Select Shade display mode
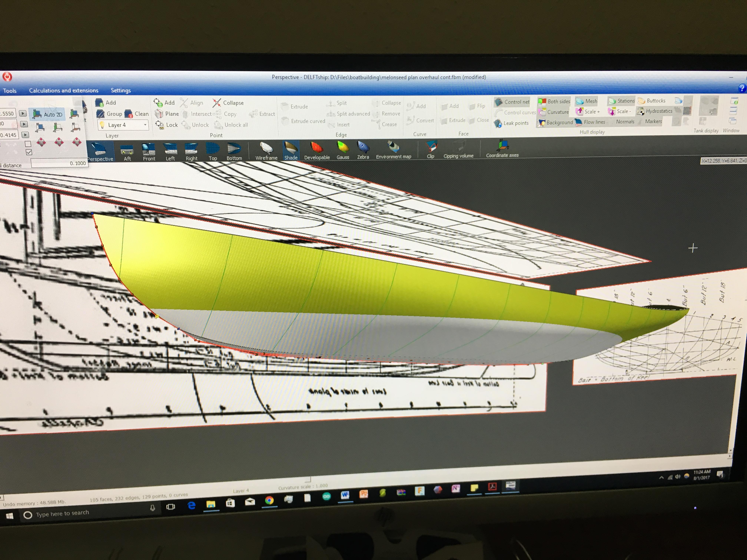This screenshot has height=560, width=747. (291, 151)
